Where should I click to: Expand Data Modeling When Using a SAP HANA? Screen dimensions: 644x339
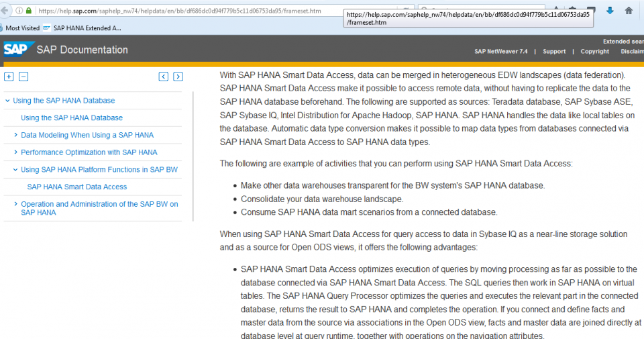click(x=15, y=135)
